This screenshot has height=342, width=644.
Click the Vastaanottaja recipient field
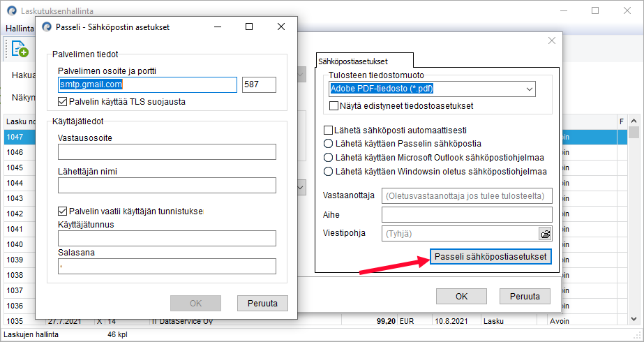point(467,195)
